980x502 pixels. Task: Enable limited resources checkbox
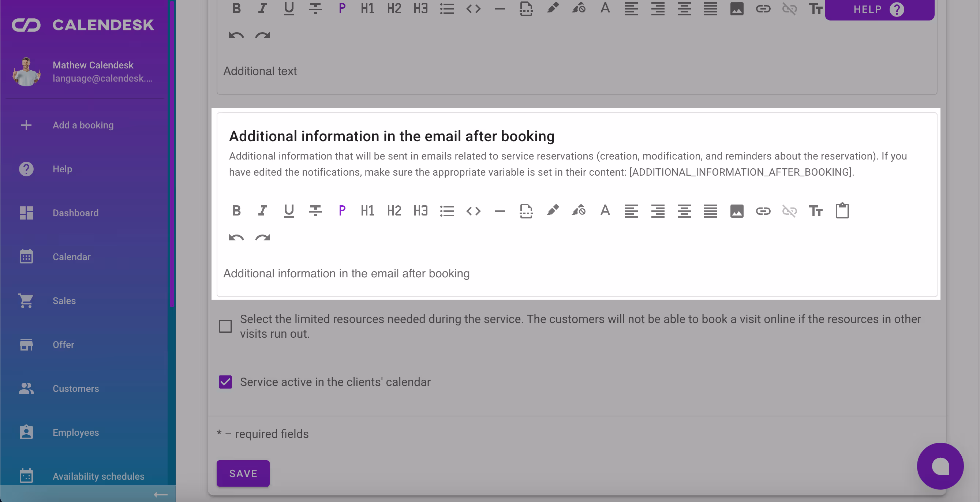pos(225,326)
